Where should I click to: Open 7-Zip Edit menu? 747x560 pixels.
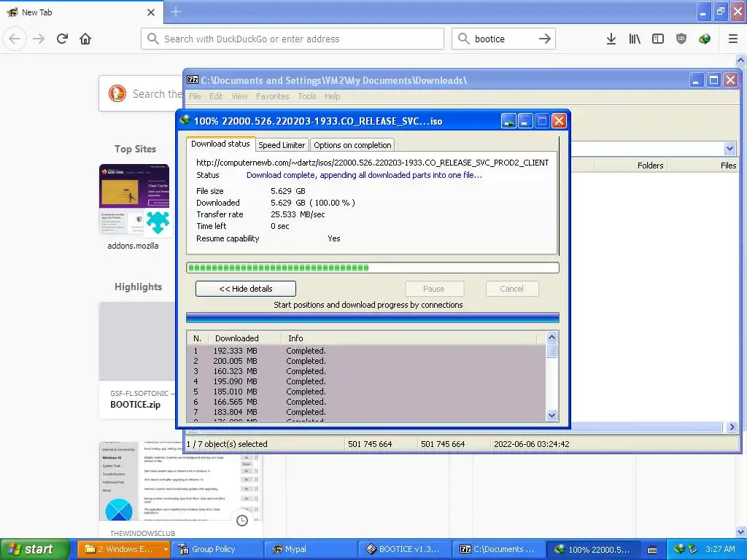[x=216, y=96]
